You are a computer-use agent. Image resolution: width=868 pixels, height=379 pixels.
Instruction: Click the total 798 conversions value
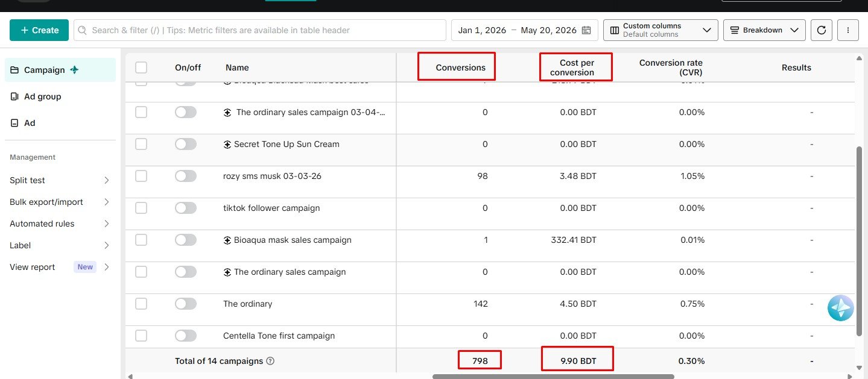(x=480, y=361)
